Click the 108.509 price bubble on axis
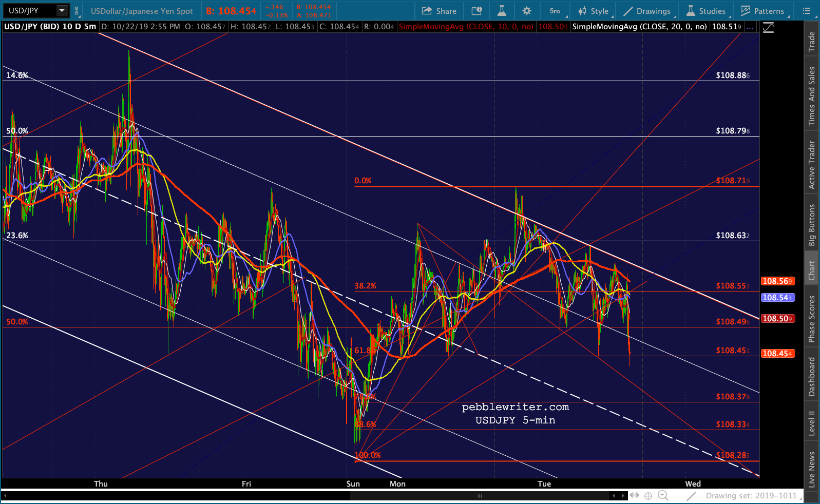 pos(777,319)
